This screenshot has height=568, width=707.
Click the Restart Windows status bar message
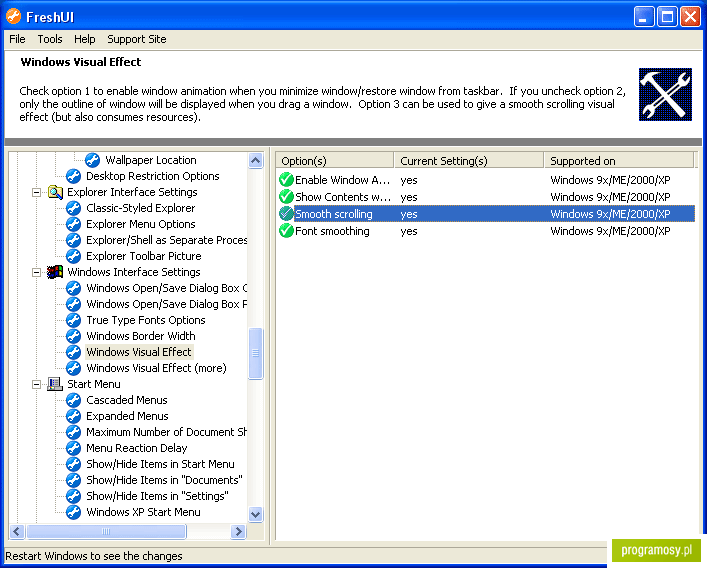point(94,556)
